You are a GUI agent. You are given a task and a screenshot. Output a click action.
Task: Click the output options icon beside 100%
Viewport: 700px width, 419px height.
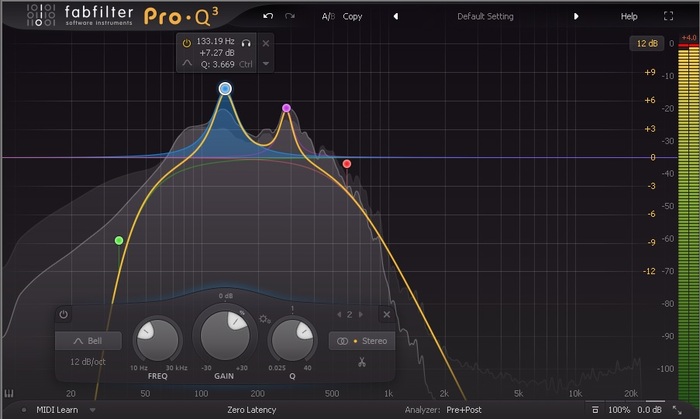click(595, 410)
